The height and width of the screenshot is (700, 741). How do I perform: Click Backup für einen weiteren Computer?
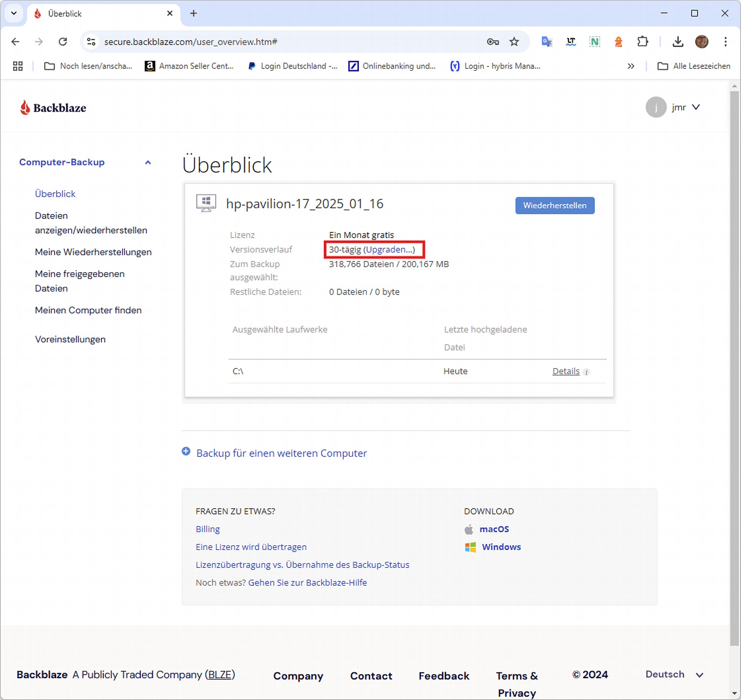coord(282,453)
